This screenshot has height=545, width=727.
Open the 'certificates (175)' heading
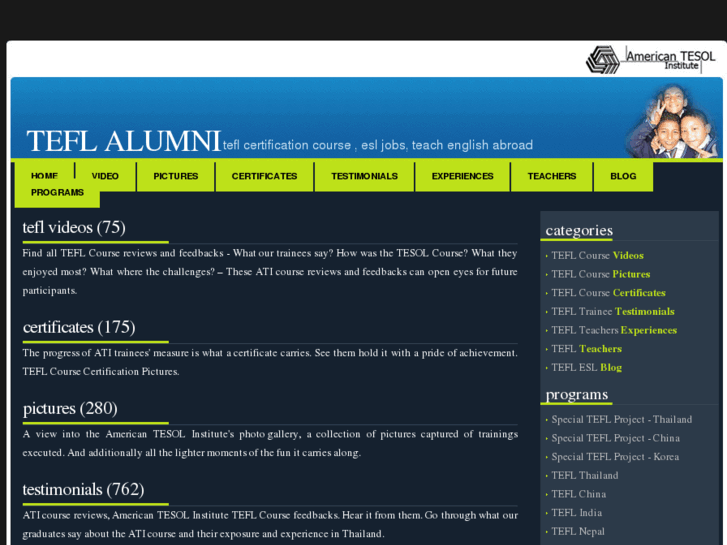[x=79, y=327]
